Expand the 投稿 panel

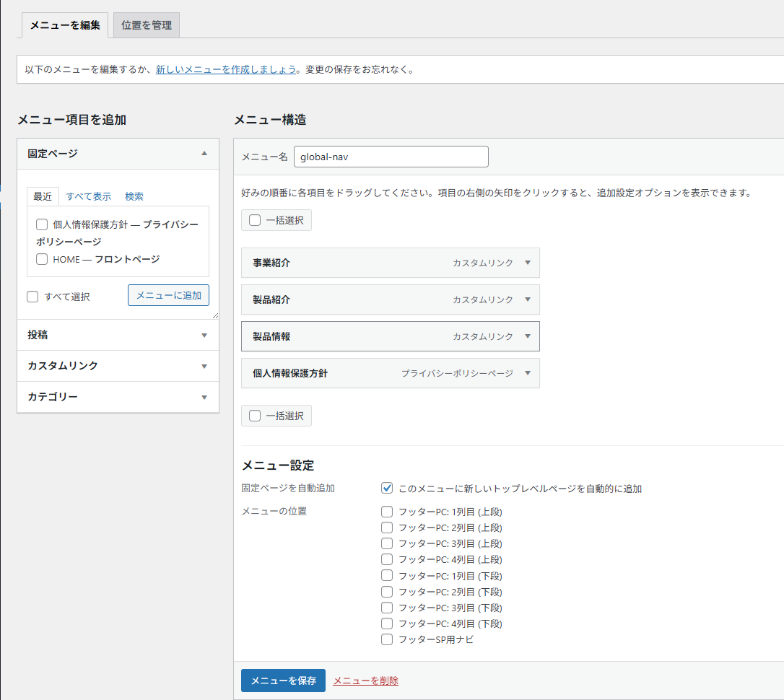pyautogui.click(x=203, y=335)
